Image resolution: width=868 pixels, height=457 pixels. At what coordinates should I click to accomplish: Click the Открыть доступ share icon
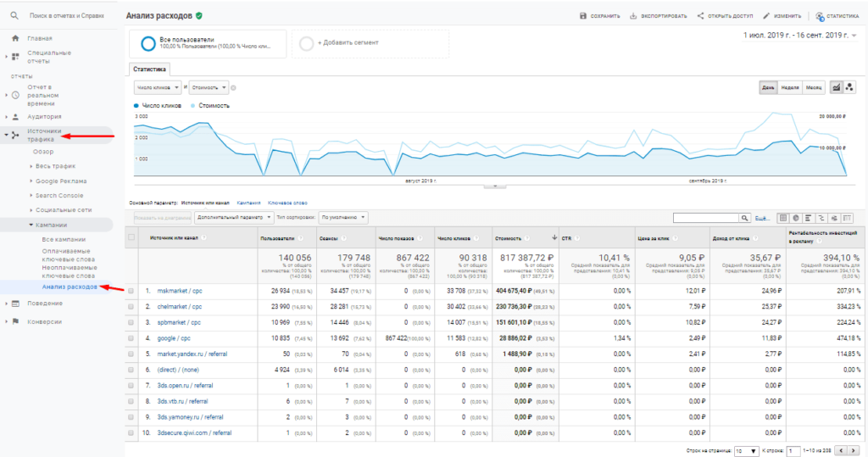(x=700, y=16)
